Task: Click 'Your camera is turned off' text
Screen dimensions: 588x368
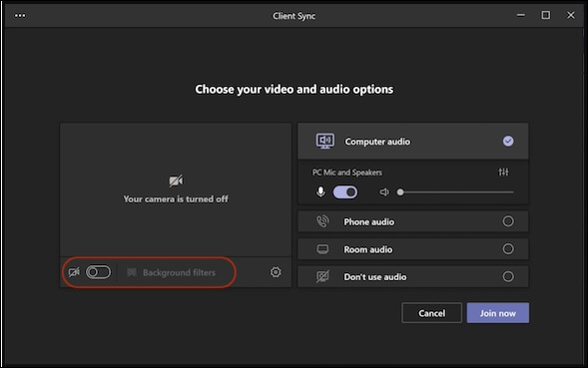Action: tap(176, 199)
